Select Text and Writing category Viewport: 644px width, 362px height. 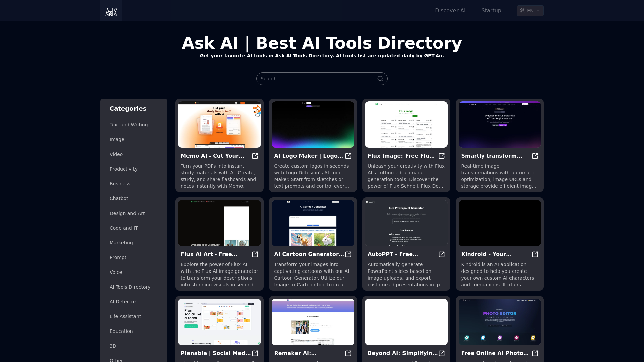[128, 125]
